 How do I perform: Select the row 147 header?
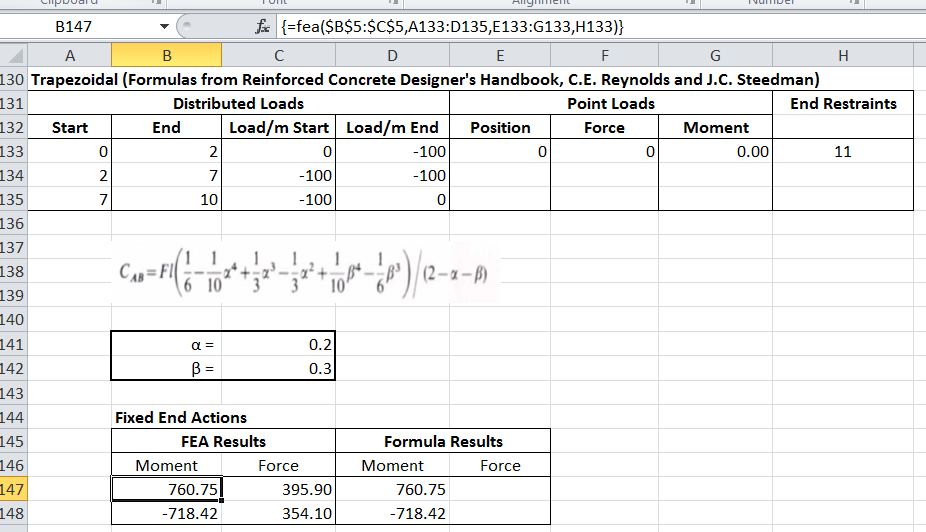(x=13, y=489)
